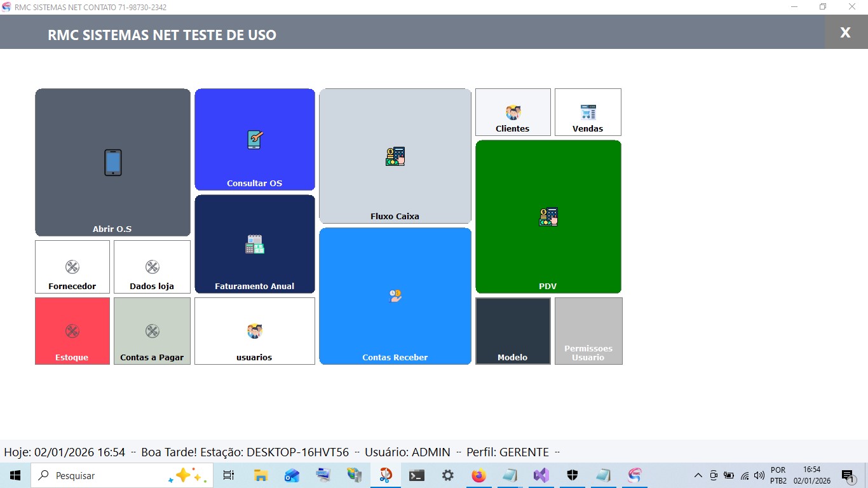Open the usuarios tile
Image resolution: width=868 pixels, height=488 pixels.
pyautogui.click(x=254, y=331)
